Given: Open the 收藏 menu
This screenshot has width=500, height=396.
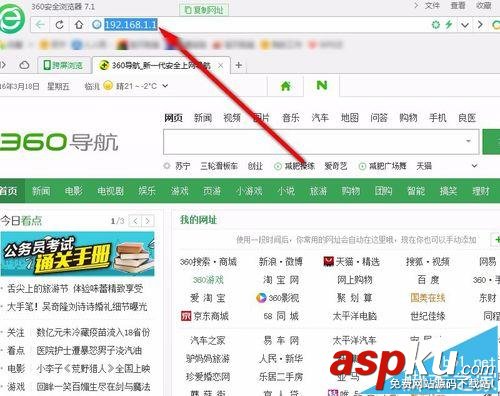Looking at the screenshot, I should pyautogui.click(x=484, y=6).
